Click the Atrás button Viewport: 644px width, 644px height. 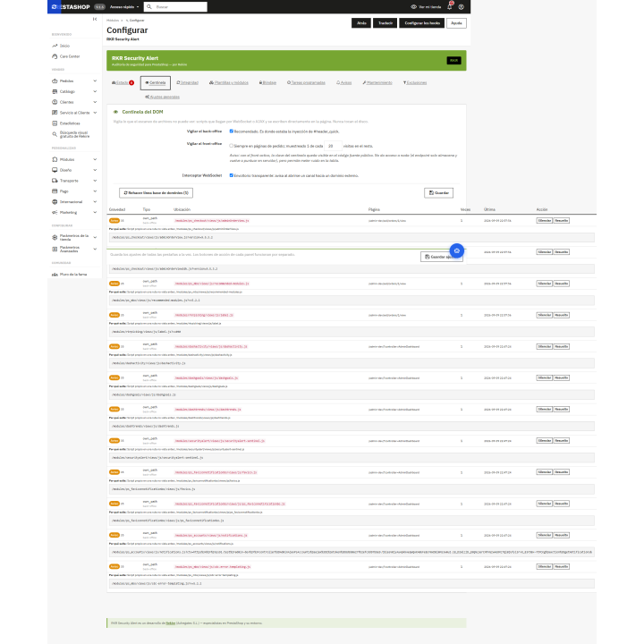[361, 23]
